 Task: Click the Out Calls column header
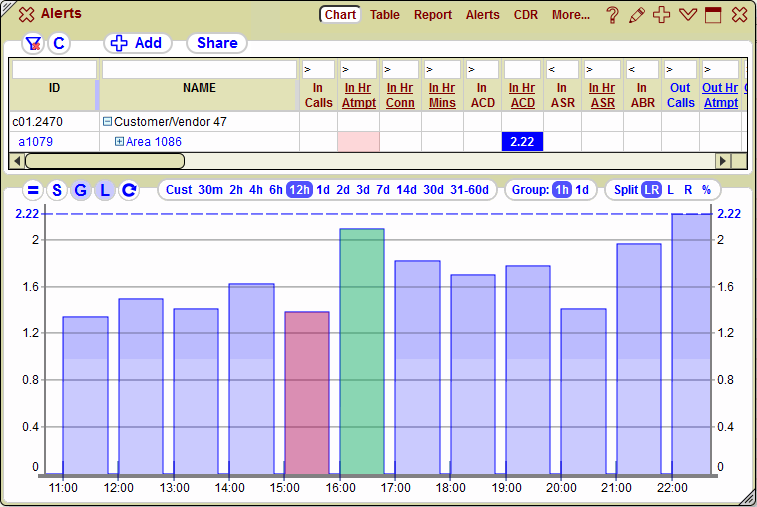pos(681,95)
